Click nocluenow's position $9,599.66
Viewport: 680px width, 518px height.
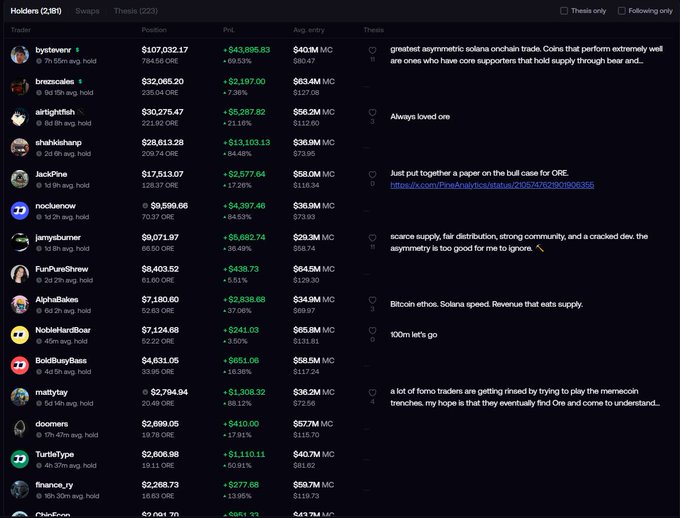pos(169,206)
